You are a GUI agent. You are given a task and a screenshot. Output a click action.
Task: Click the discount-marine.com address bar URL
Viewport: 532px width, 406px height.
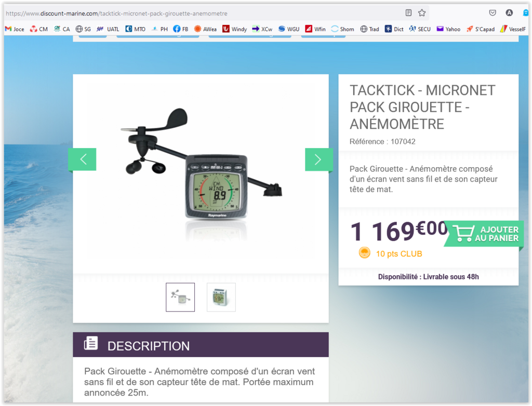tap(117, 13)
